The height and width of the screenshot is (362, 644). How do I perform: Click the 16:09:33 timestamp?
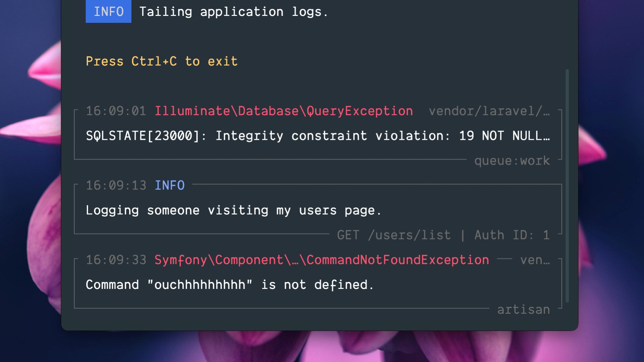pyautogui.click(x=116, y=260)
